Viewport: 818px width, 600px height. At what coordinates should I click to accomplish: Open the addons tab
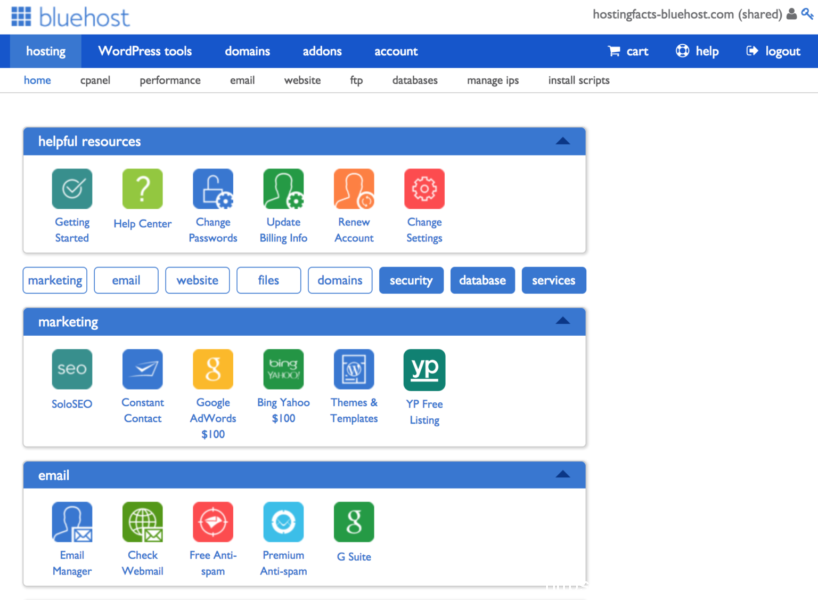(322, 51)
